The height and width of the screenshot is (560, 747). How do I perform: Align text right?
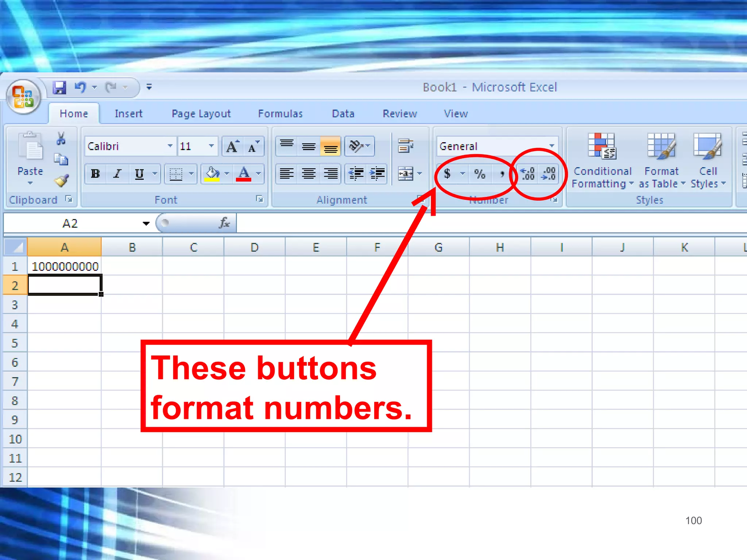[330, 174]
